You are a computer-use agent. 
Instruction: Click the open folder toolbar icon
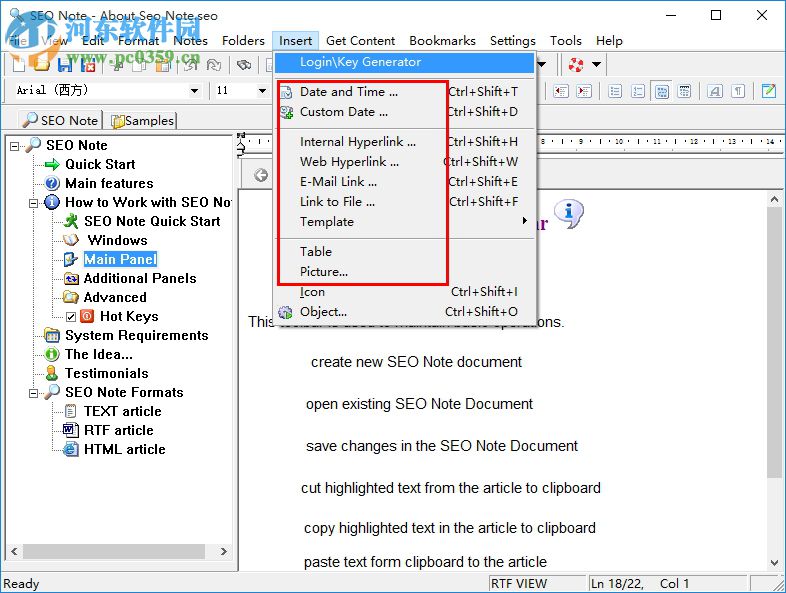pyautogui.click(x=41, y=64)
